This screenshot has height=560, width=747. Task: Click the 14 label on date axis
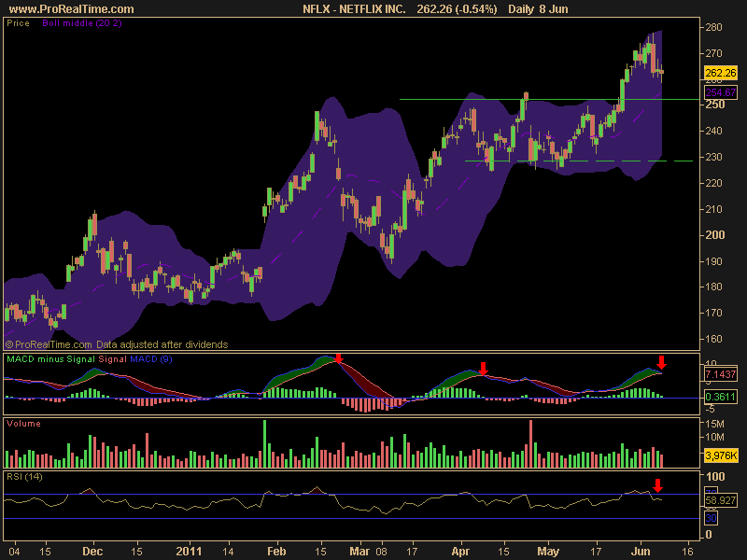(228, 552)
